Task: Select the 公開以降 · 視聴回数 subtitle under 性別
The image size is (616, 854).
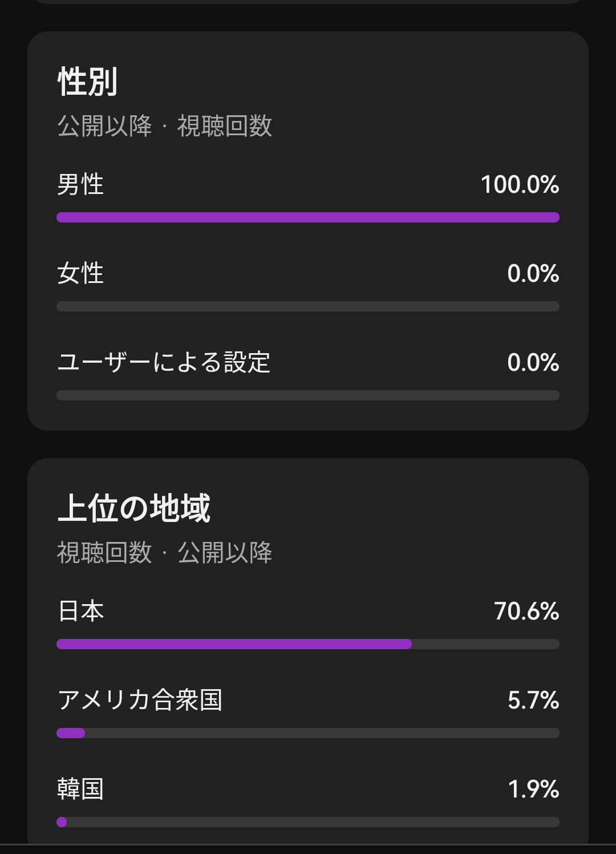Action: tap(164, 126)
